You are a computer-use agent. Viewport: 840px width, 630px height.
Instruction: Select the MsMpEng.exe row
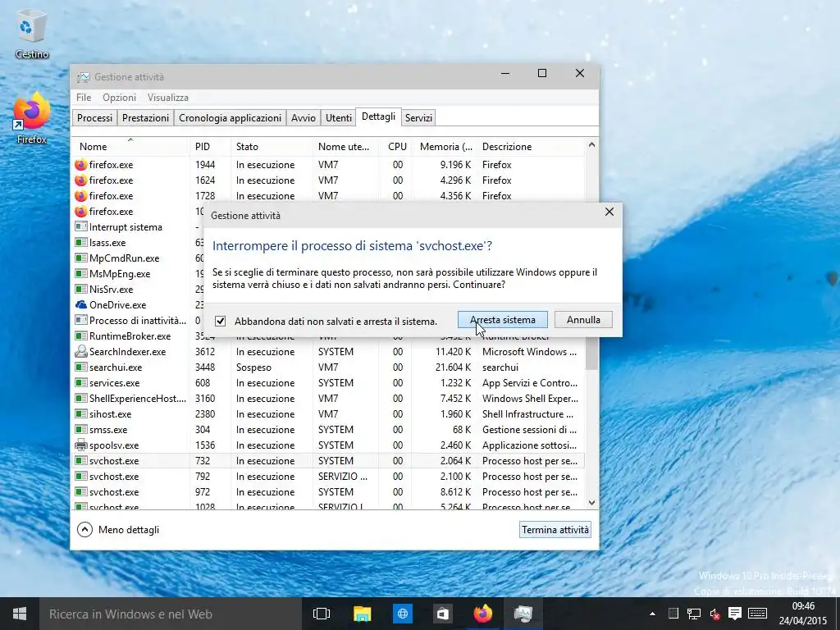[138, 274]
